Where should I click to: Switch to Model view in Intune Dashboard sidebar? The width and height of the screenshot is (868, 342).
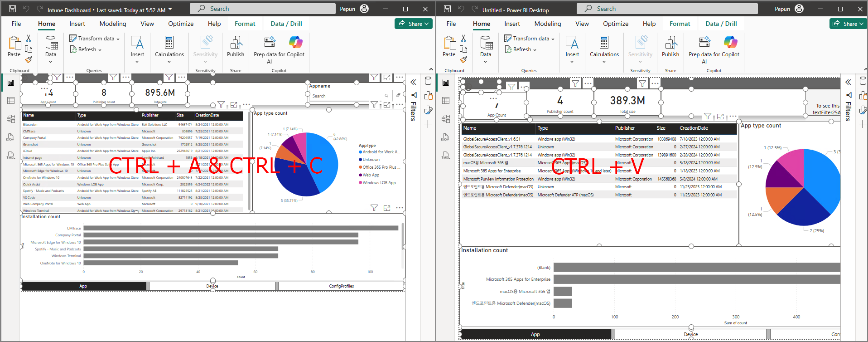click(11, 119)
